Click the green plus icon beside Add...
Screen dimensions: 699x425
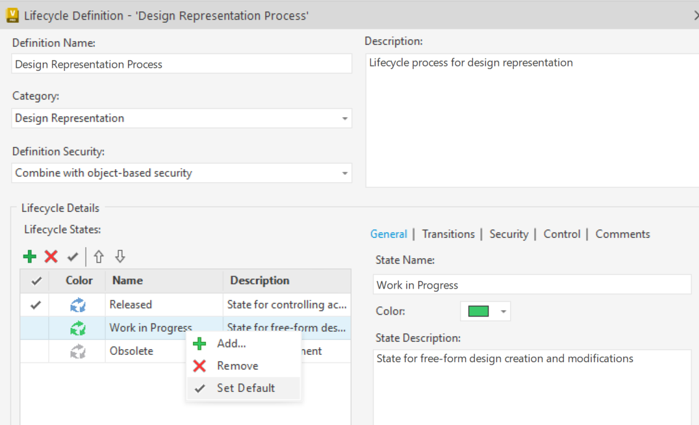pos(199,343)
